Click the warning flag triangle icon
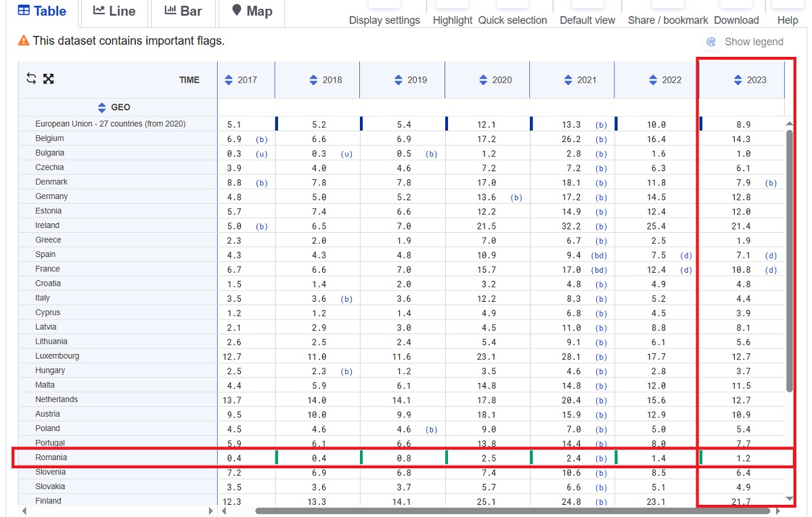The width and height of the screenshot is (812, 517). [24, 41]
